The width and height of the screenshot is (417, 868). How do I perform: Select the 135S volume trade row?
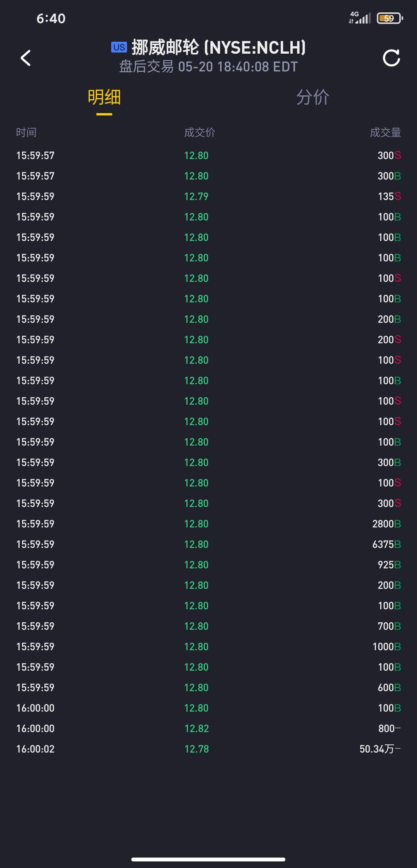[x=208, y=197]
